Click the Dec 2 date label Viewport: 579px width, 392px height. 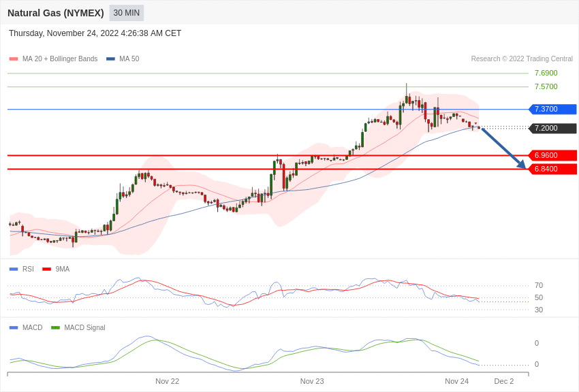(x=504, y=381)
